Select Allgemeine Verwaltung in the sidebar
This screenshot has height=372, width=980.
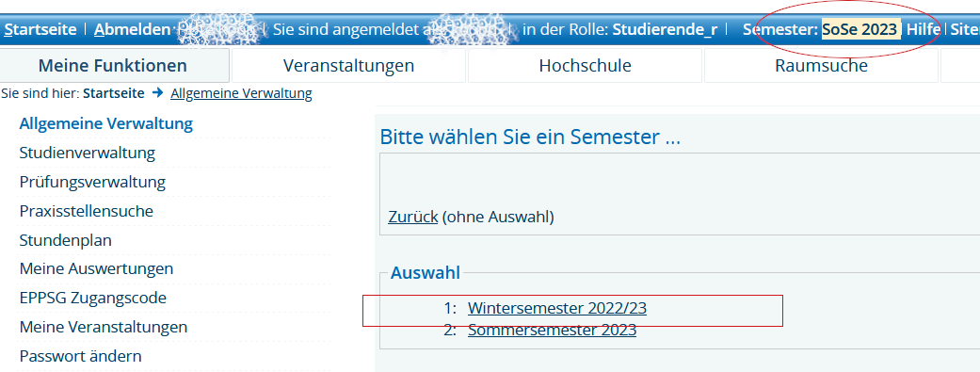(106, 123)
